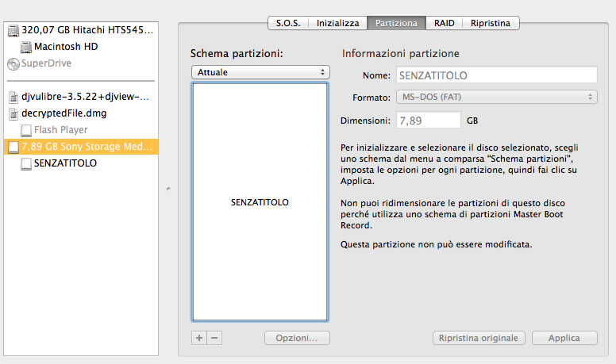The width and height of the screenshot is (616, 364).
Task: Click the Macintosh HD volume icon
Action: click(x=26, y=47)
